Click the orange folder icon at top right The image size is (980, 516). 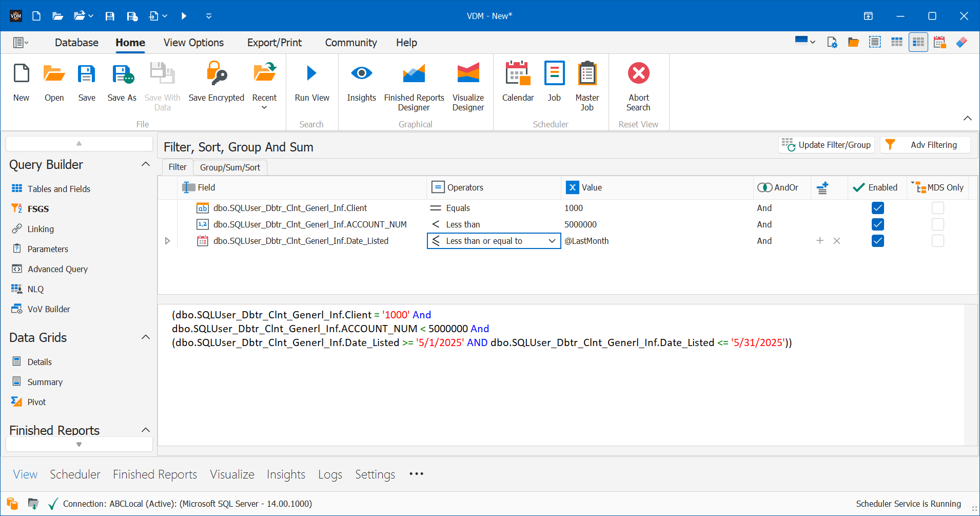[x=853, y=42]
